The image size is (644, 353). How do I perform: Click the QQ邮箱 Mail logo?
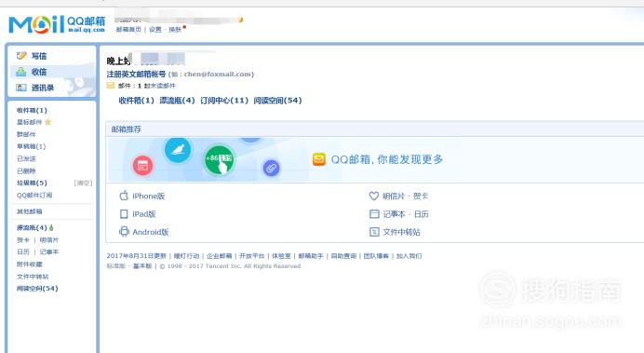tap(57, 24)
